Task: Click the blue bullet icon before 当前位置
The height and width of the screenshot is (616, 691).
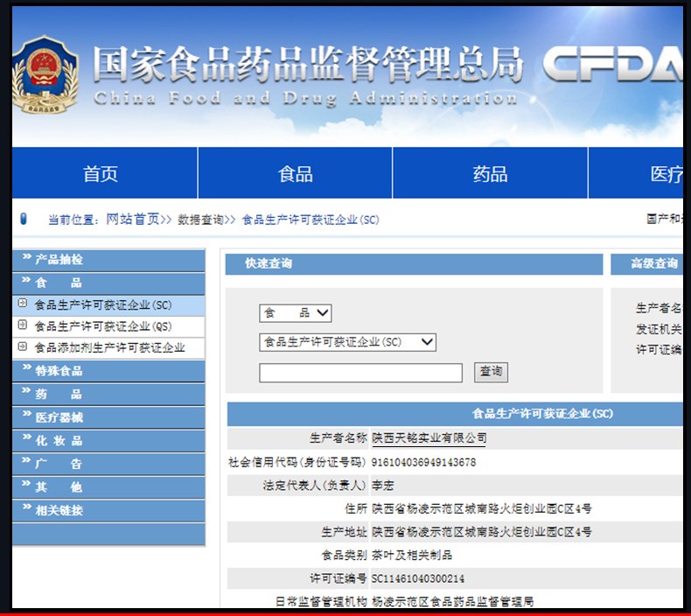Action: [24, 219]
